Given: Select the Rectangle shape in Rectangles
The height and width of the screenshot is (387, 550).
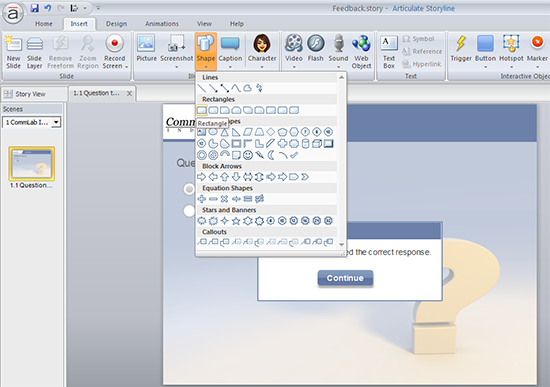Looking at the screenshot, I should 202,111.
